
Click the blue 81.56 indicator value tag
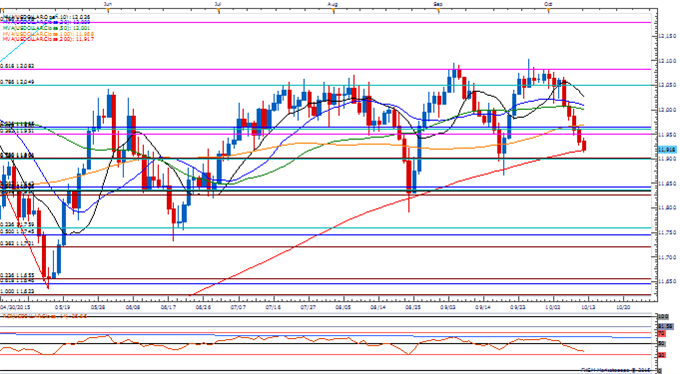[x=666, y=326]
